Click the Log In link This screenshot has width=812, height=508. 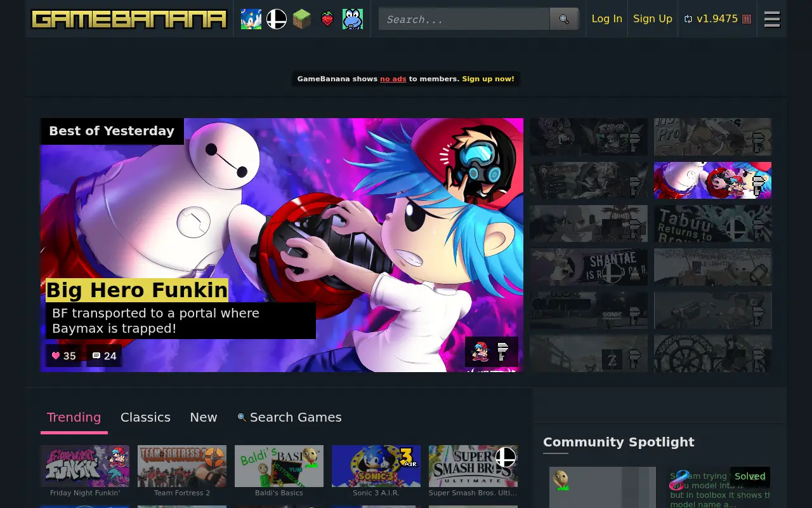click(x=606, y=19)
